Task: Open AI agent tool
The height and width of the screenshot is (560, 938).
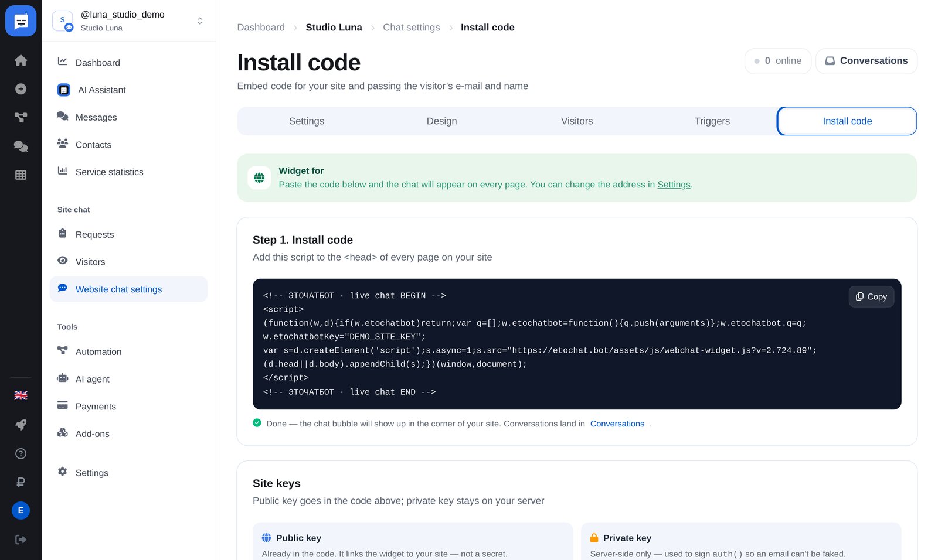Action: (128, 379)
